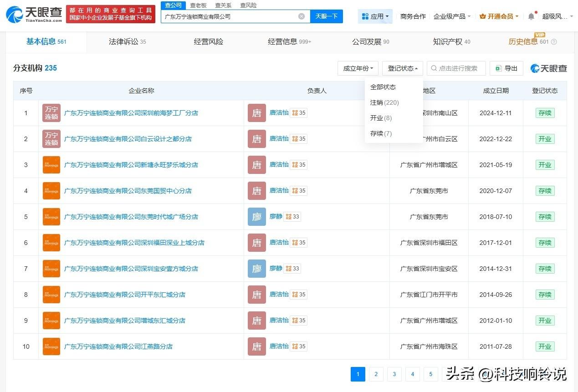
Task: Open Mannings logo for 东莞国贸中心分店
Action: pos(51,191)
